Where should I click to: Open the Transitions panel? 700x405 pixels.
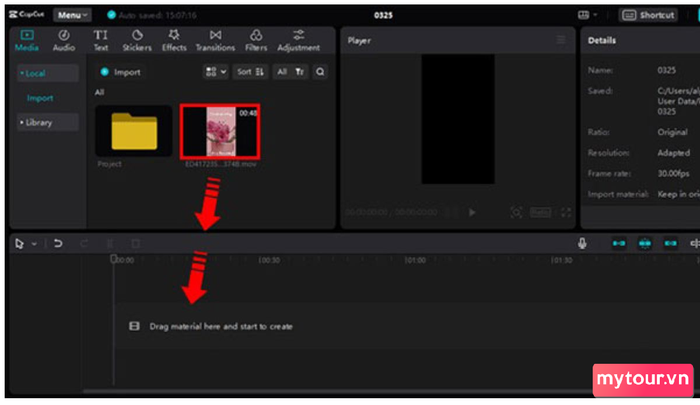tap(215, 40)
